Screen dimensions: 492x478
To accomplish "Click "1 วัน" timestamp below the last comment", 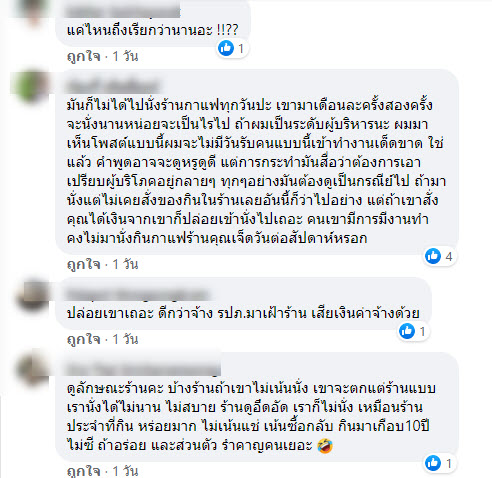I will coord(125,471).
